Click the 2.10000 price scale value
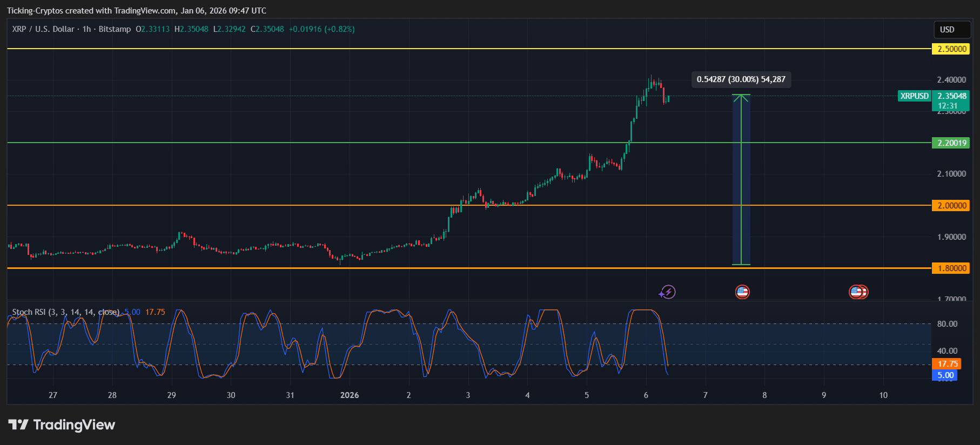The width and height of the screenshot is (980, 445). pyautogui.click(x=951, y=174)
